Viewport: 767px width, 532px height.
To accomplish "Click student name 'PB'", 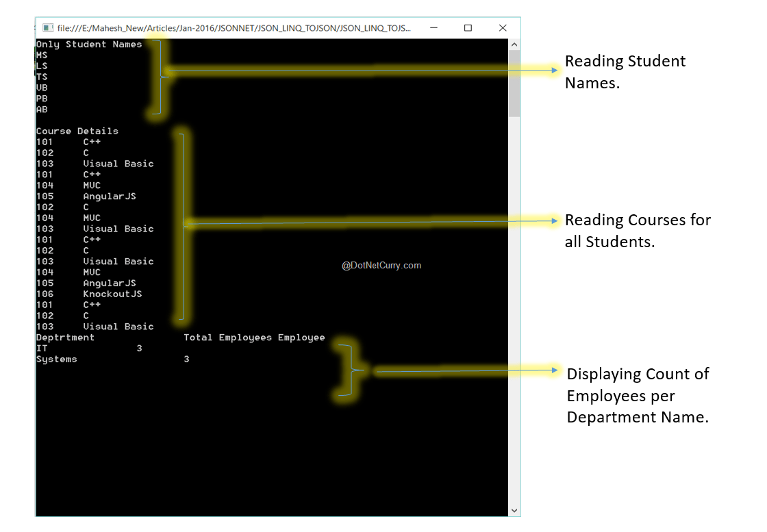I will pos(42,99).
